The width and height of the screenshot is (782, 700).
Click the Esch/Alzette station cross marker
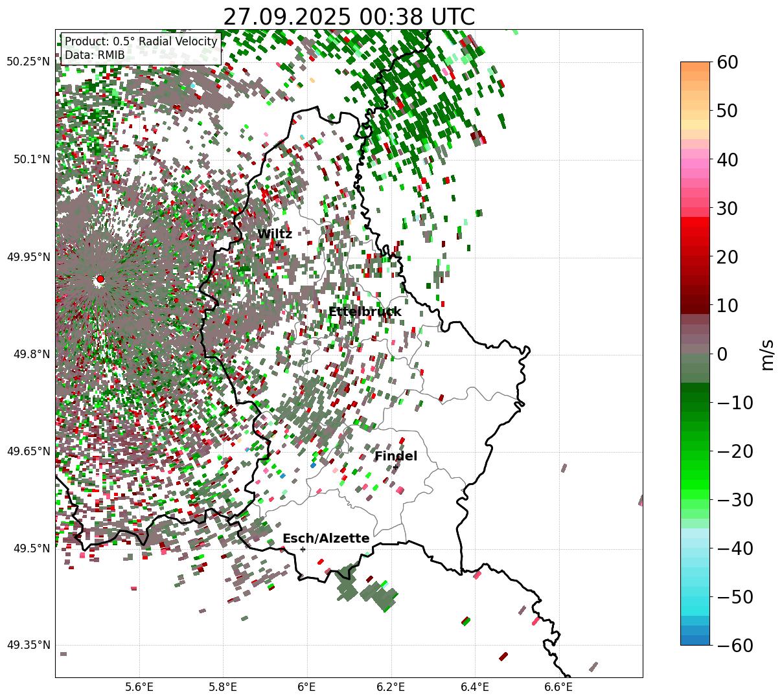click(303, 549)
